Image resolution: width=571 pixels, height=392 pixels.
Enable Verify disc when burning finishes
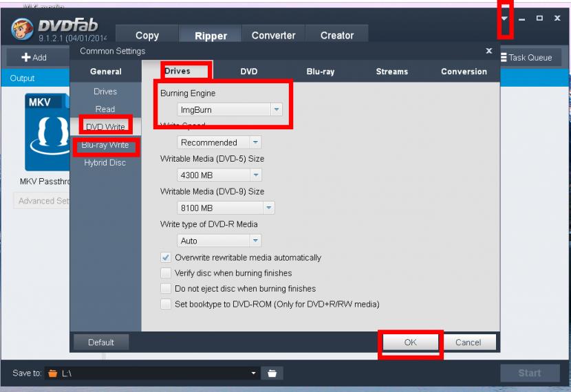pyautogui.click(x=166, y=273)
